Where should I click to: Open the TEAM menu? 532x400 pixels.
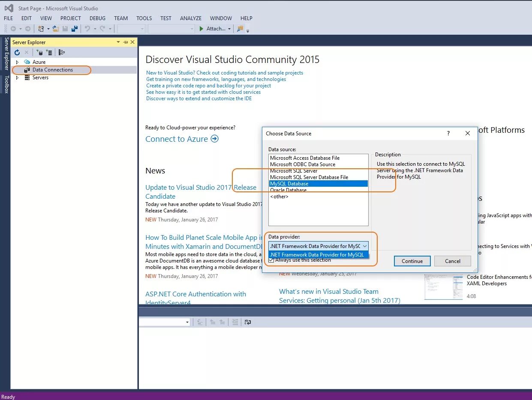tap(121, 18)
